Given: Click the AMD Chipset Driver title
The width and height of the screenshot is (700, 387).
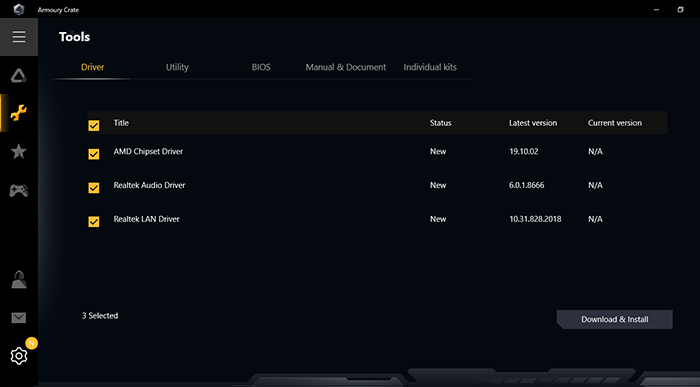Looking at the screenshot, I should coord(148,151).
